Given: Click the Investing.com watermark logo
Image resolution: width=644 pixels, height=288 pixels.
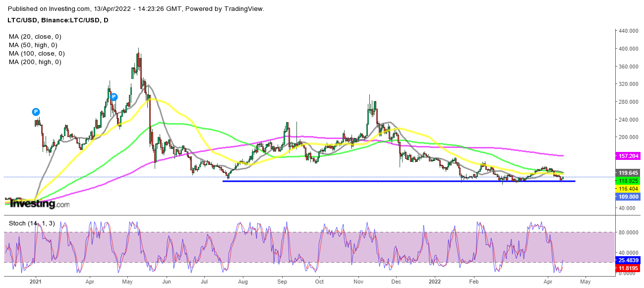Looking at the screenshot, I should 39,204.
